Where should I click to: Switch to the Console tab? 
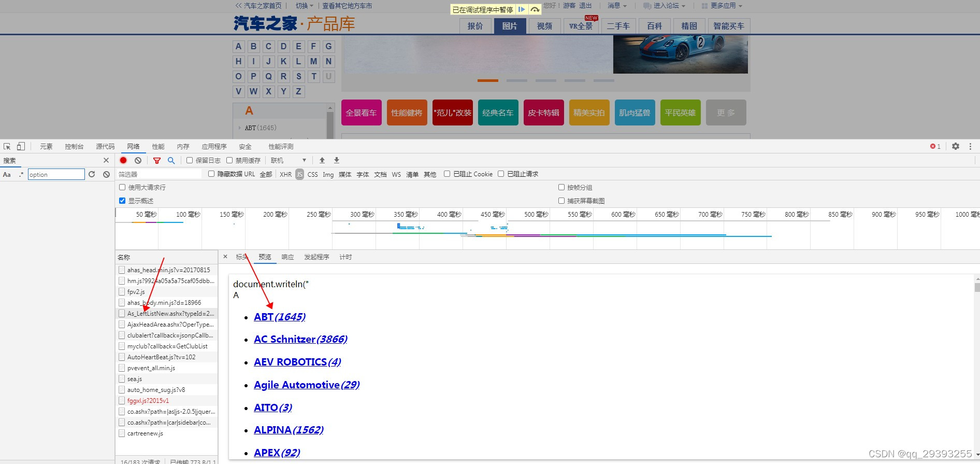click(x=74, y=147)
